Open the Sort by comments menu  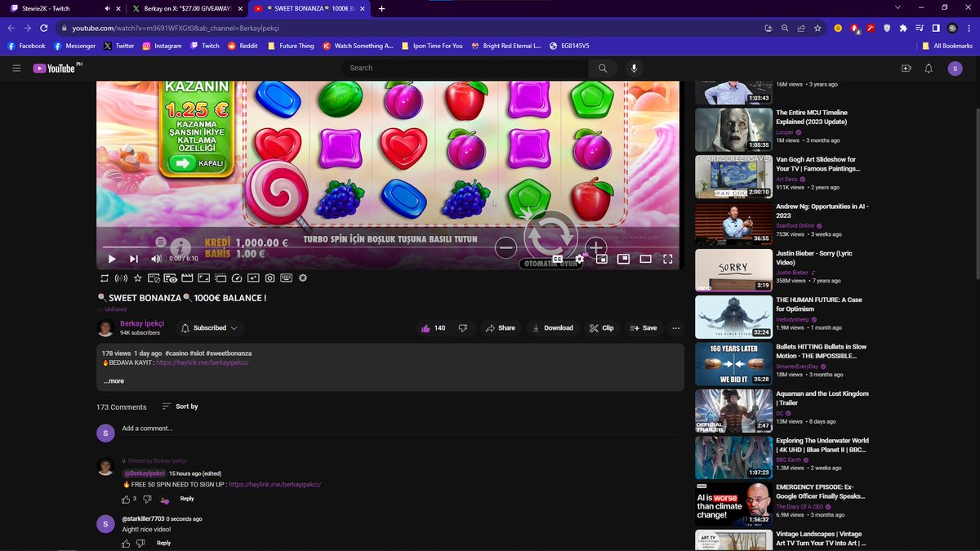coord(180,407)
